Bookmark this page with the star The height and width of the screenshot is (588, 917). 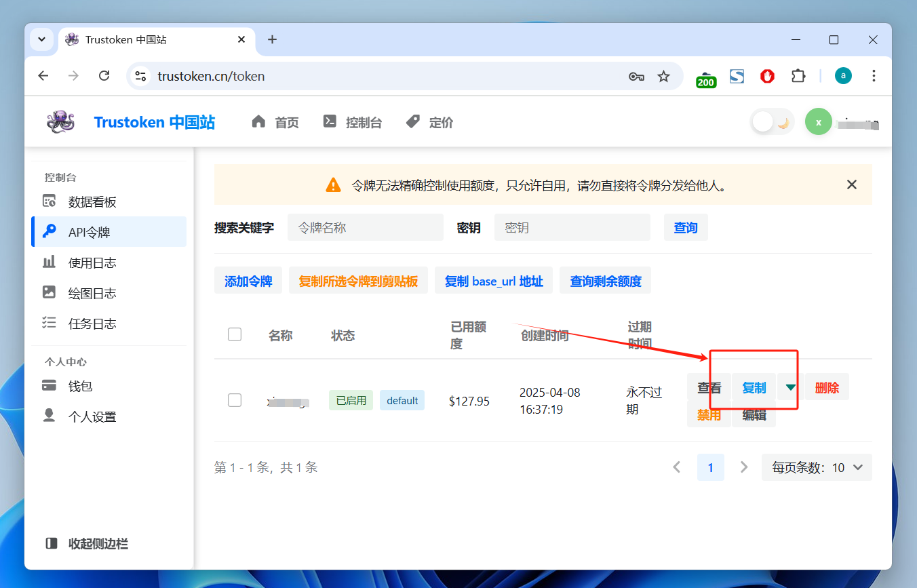tap(664, 76)
